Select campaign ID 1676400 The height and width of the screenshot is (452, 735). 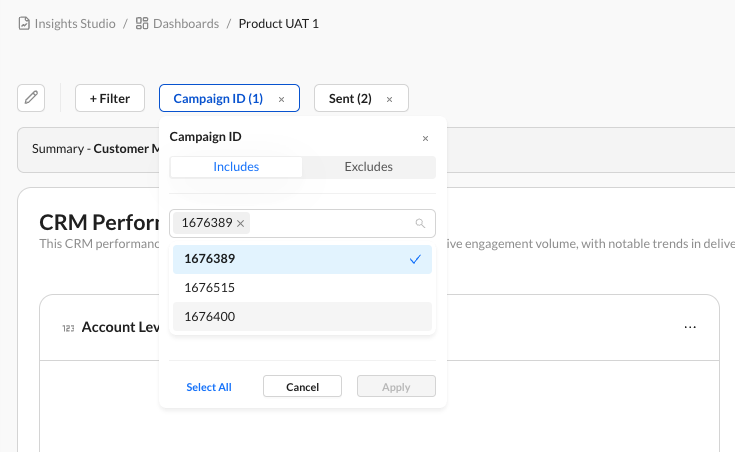click(x=302, y=316)
